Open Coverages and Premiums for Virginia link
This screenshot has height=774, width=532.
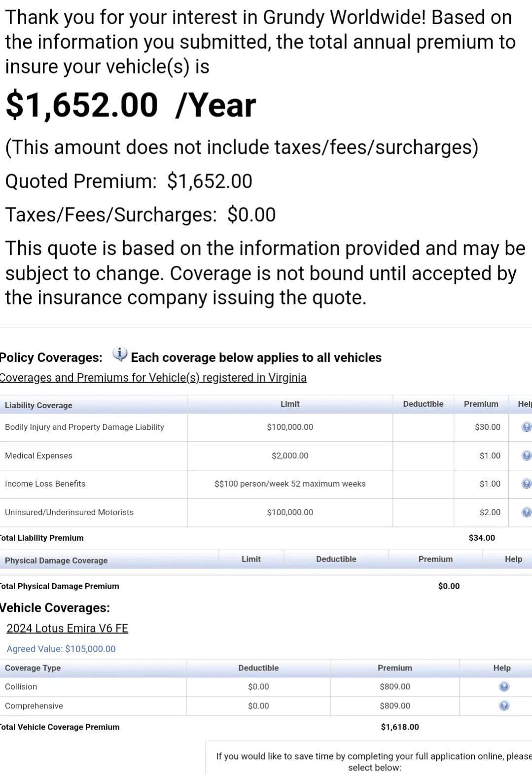point(153,377)
